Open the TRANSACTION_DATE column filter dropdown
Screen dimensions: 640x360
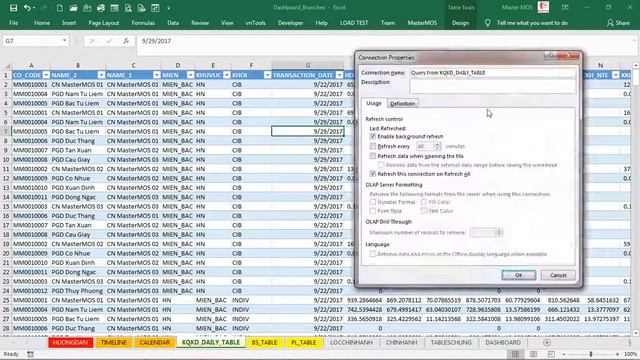click(x=340, y=75)
